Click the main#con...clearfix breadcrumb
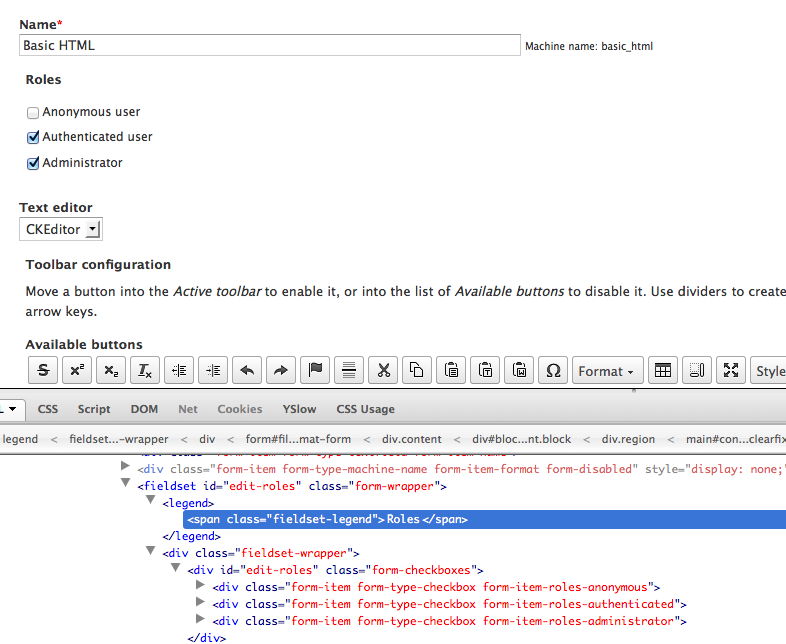The width and height of the screenshot is (786, 644). [735, 439]
